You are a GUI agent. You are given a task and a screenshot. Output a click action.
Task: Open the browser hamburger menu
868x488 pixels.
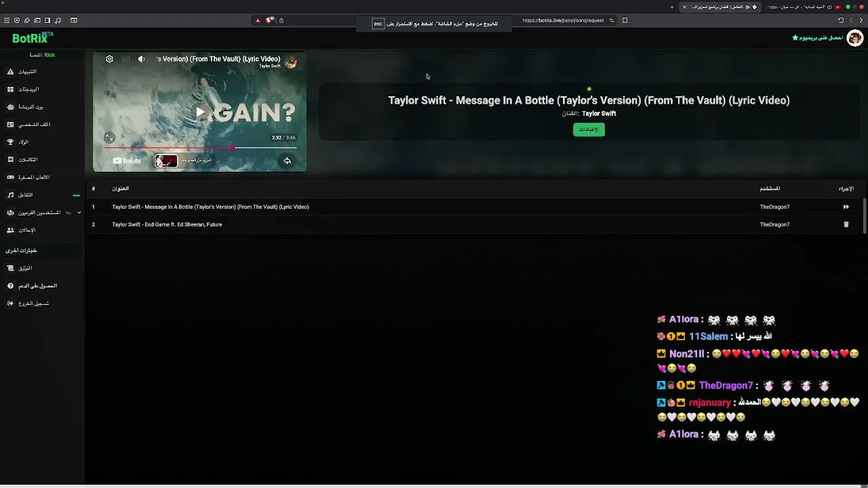(7, 20)
